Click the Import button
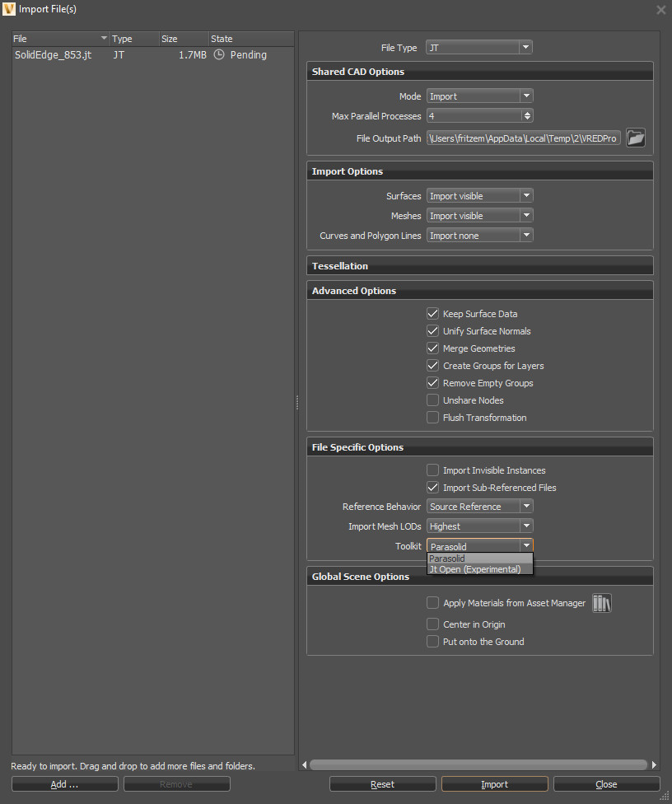The image size is (672, 804). [495, 784]
